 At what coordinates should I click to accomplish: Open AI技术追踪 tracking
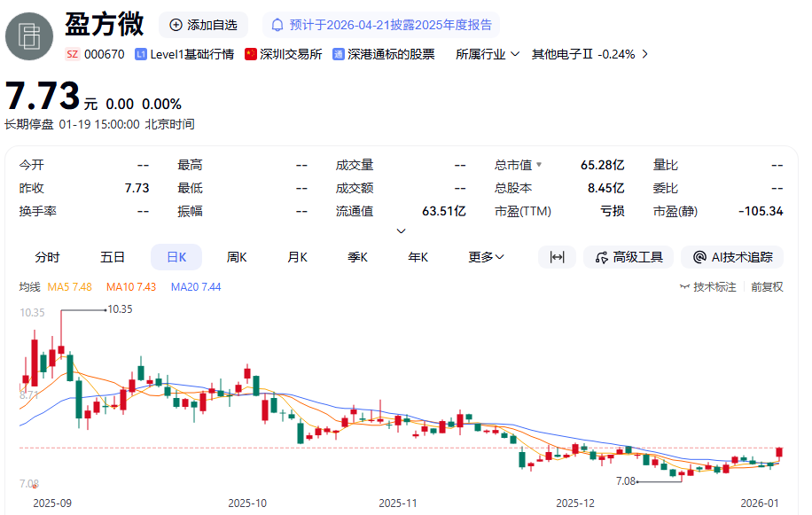click(732, 257)
